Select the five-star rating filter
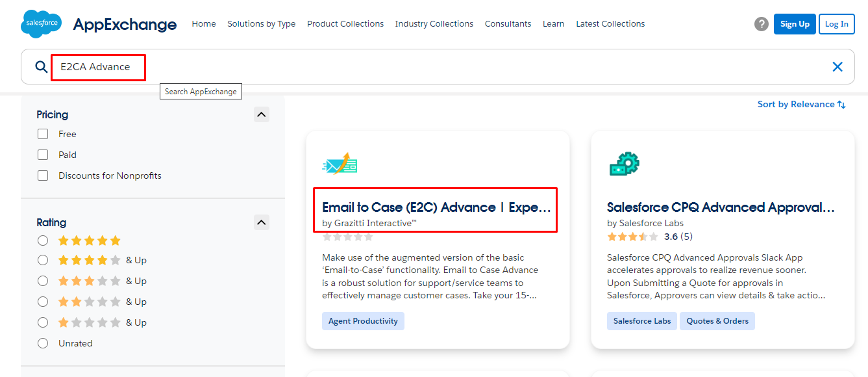Viewport: 868px width, 377px height. (43, 240)
